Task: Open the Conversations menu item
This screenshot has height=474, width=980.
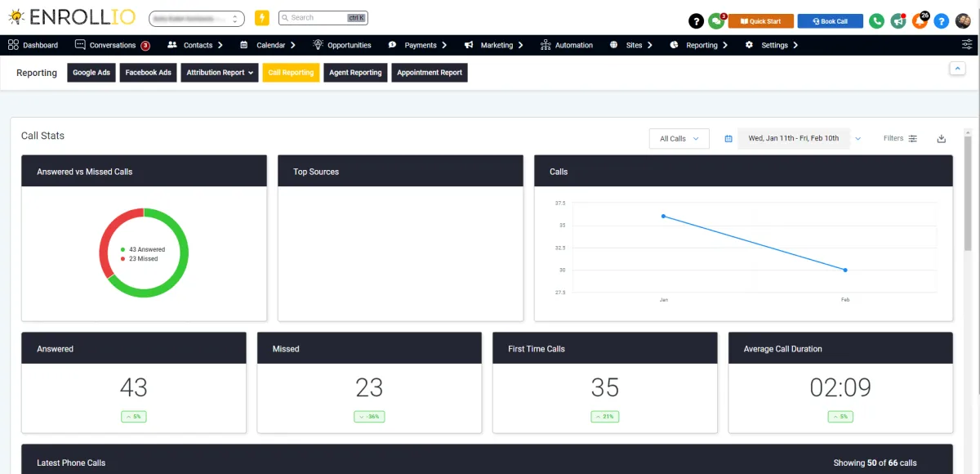Action: [x=113, y=45]
